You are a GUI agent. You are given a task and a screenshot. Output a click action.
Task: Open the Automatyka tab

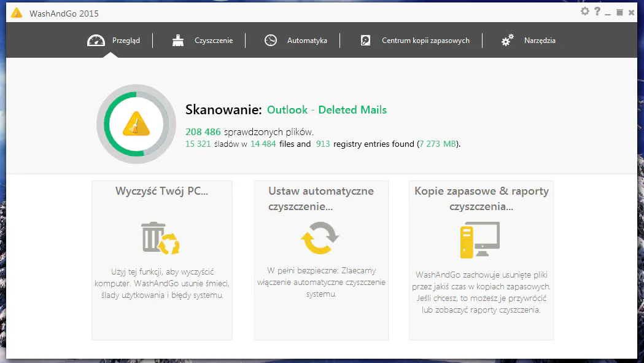click(x=295, y=41)
